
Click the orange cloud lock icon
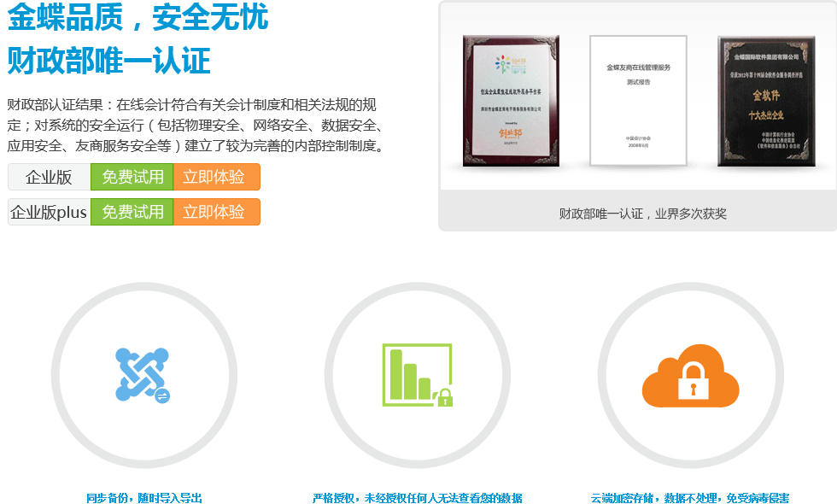[x=690, y=375]
